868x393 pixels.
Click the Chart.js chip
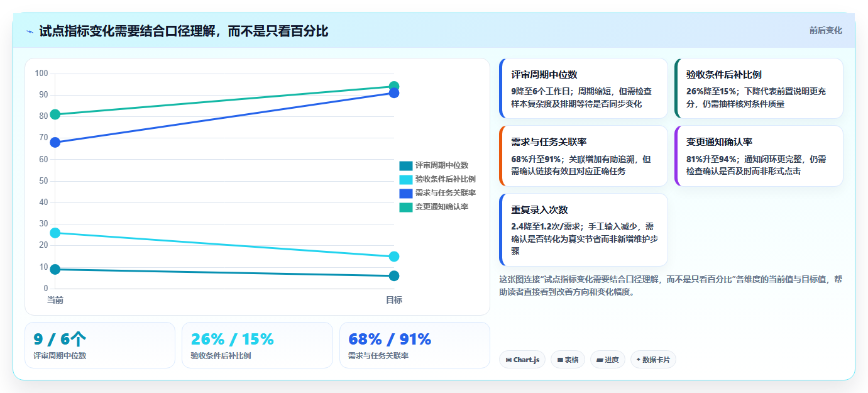(x=522, y=360)
